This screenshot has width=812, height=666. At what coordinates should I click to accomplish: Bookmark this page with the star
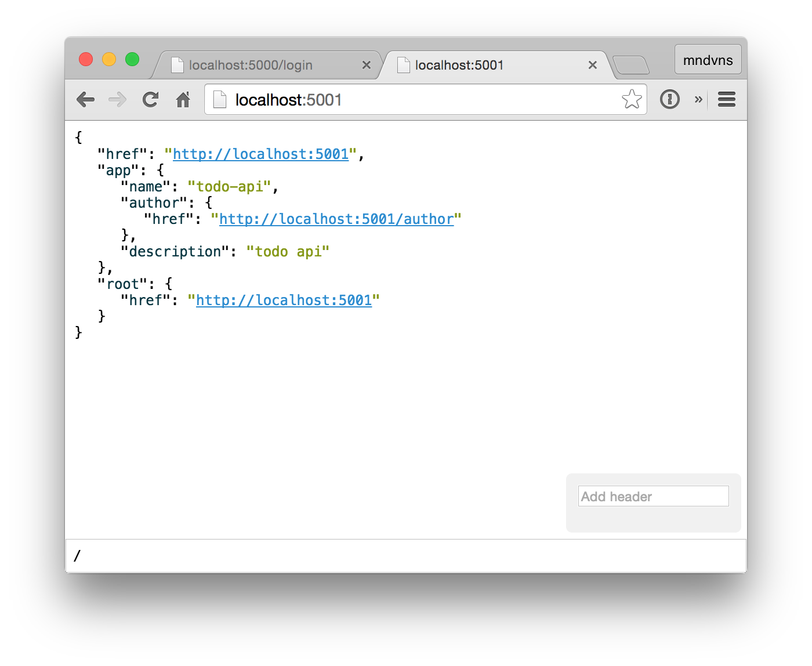tap(632, 100)
